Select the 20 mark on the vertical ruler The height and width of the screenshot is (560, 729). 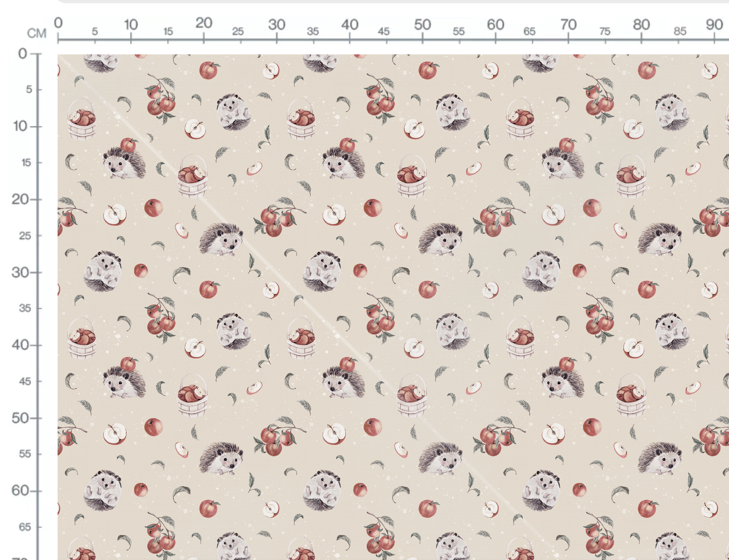pyautogui.click(x=20, y=199)
